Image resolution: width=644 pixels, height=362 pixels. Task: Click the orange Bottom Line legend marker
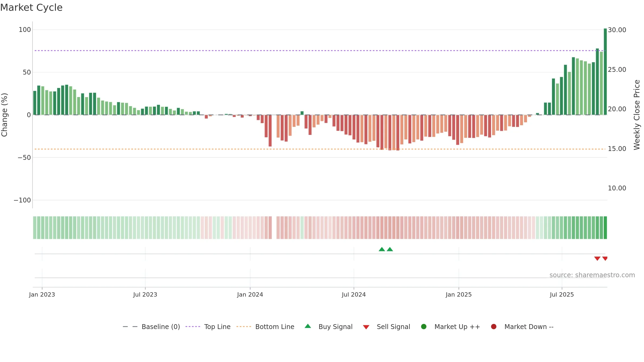point(244,327)
